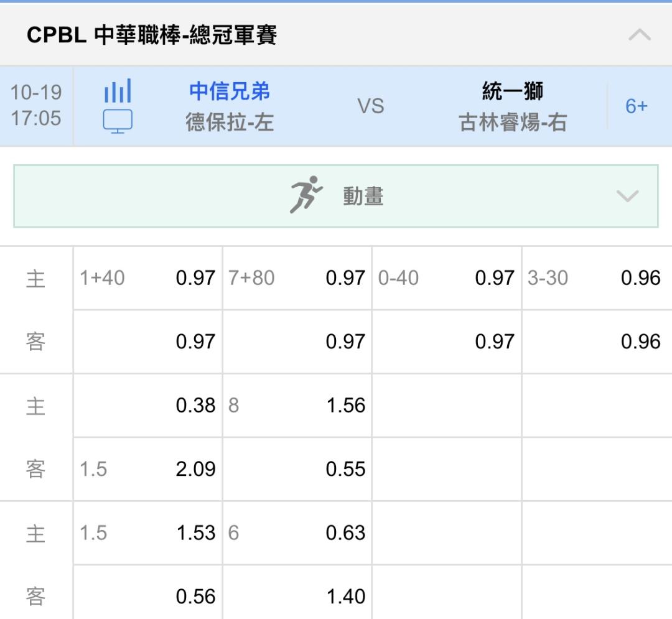
Task: Expand the 動畫 panel chevron
Action: [627, 196]
